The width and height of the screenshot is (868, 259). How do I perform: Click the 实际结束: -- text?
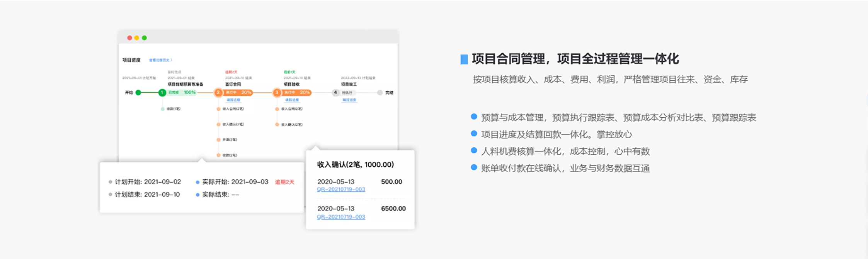220,195
